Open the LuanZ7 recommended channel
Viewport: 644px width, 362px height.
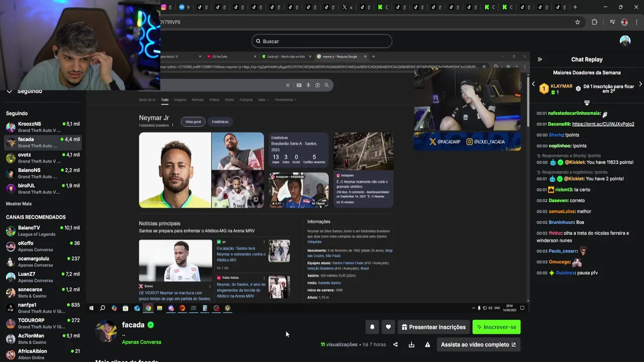(x=43, y=277)
